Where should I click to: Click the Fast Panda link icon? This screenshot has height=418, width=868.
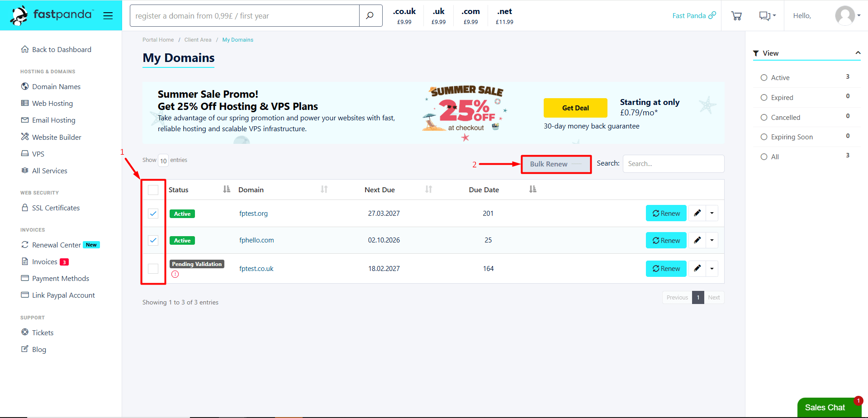coord(712,15)
